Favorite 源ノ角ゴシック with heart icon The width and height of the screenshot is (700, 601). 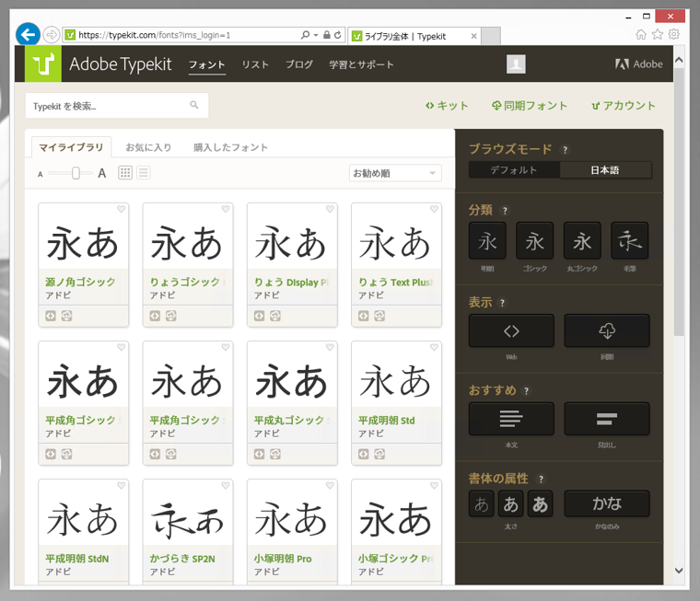tap(121, 209)
